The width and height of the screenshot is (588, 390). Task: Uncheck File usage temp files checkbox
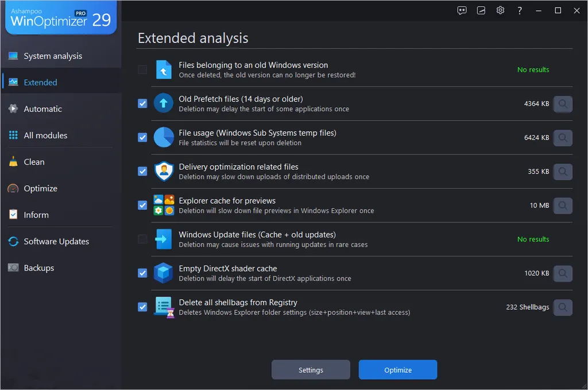(x=142, y=138)
